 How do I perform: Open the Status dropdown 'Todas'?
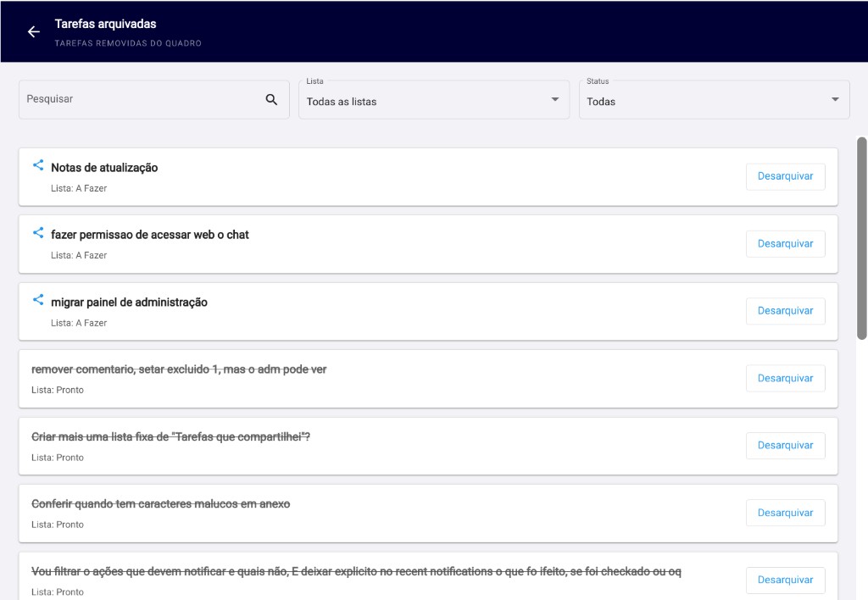[714, 100]
